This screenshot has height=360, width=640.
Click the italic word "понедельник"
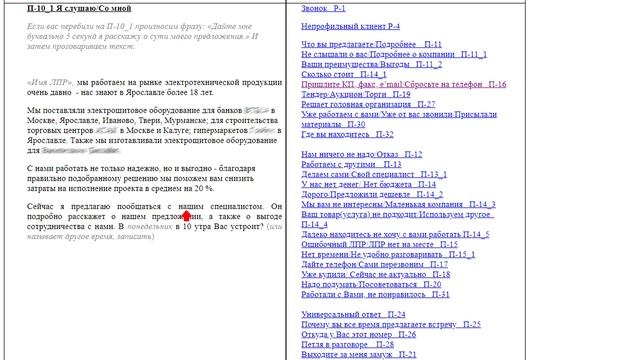click(149, 226)
